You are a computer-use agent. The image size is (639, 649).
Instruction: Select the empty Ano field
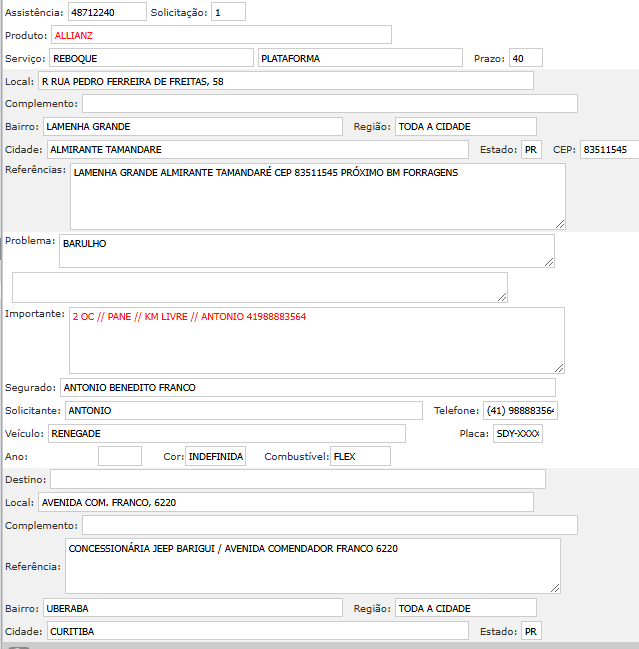pyautogui.click(x=120, y=456)
